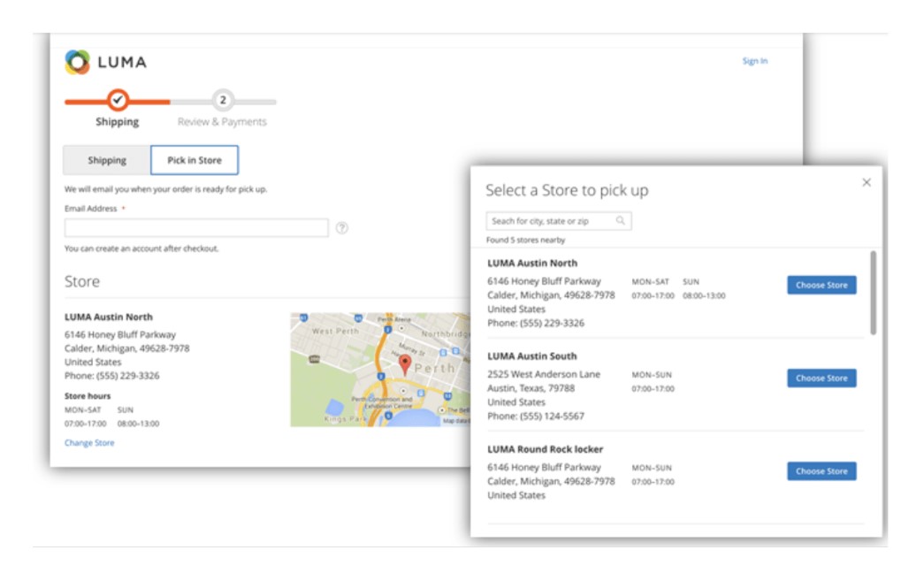
Task: Select the Pick in Store tab
Action: tap(195, 160)
